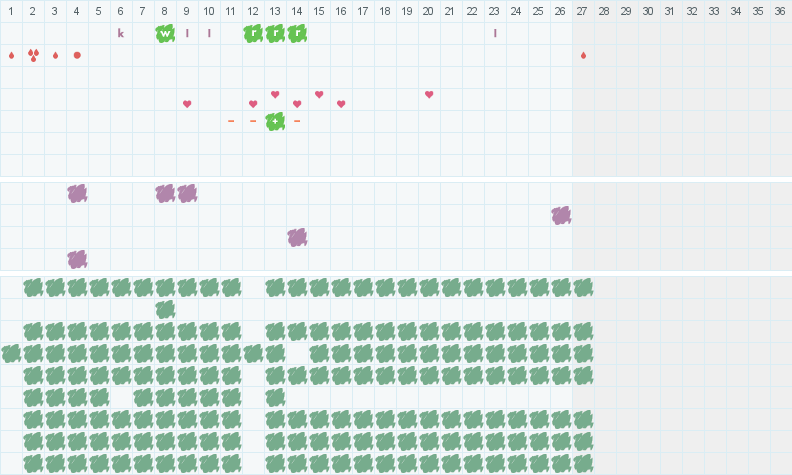Click the purple scribble mark on day 26
This screenshot has width=792, height=475.
561,215
